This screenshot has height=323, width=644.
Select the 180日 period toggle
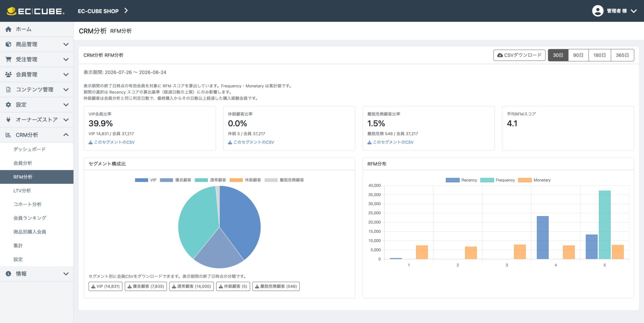pos(600,55)
